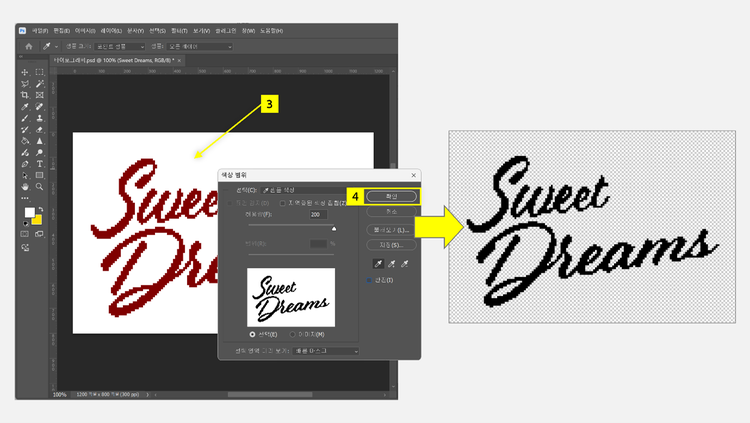Select the Clone Stamp tool
Screen dimensions: 750x423
(40, 118)
